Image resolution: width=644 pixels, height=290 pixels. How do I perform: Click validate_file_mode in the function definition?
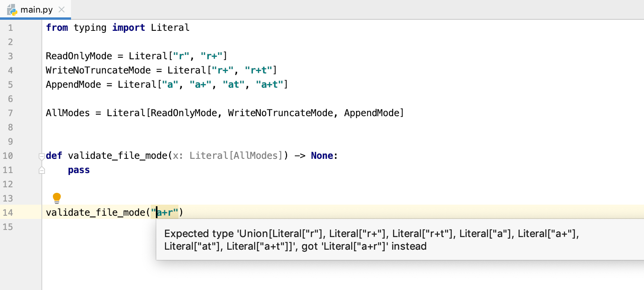point(118,156)
